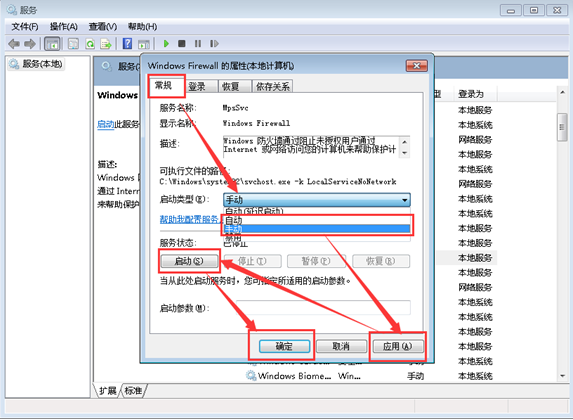
Task: Click the green Start service icon
Action: pyautogui.click(x=166, y=44)
